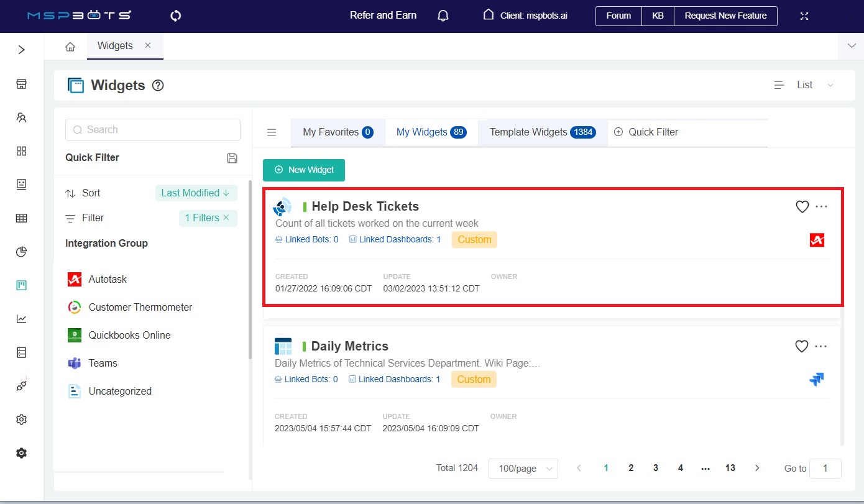The height and width of the screenshot is (504, 864).
Task: Click the New Widget button
Action: 304,170
